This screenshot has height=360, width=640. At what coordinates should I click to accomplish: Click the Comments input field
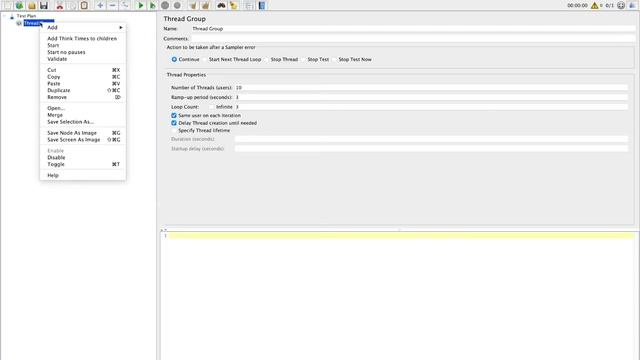413,38
